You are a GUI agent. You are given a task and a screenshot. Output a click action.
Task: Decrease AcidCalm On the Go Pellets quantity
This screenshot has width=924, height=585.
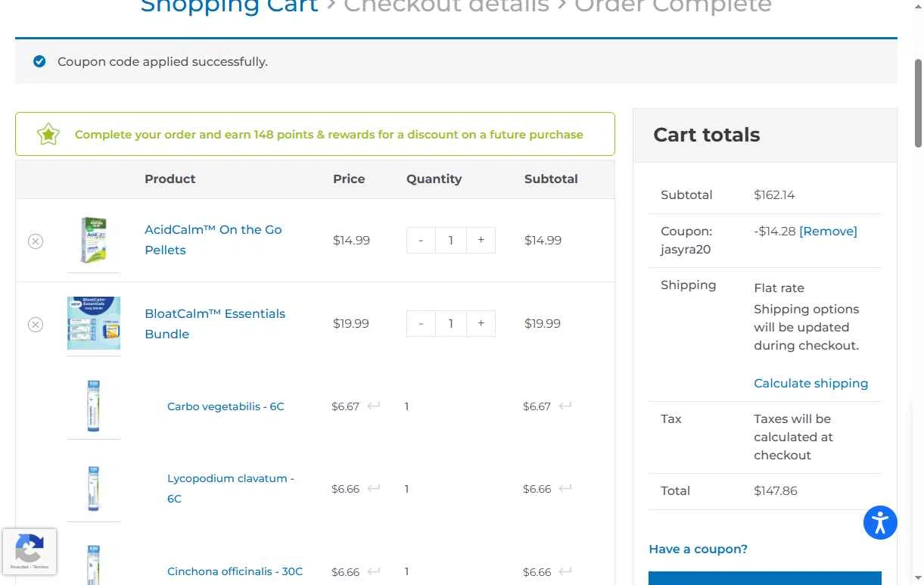[x=421, y=240]
